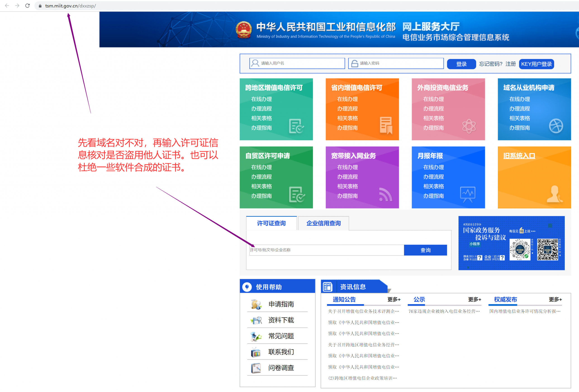Viewport: 579px width, 392px height.
Task: Click 办理流程 under 省内增值电信许可
Action: 347,108
